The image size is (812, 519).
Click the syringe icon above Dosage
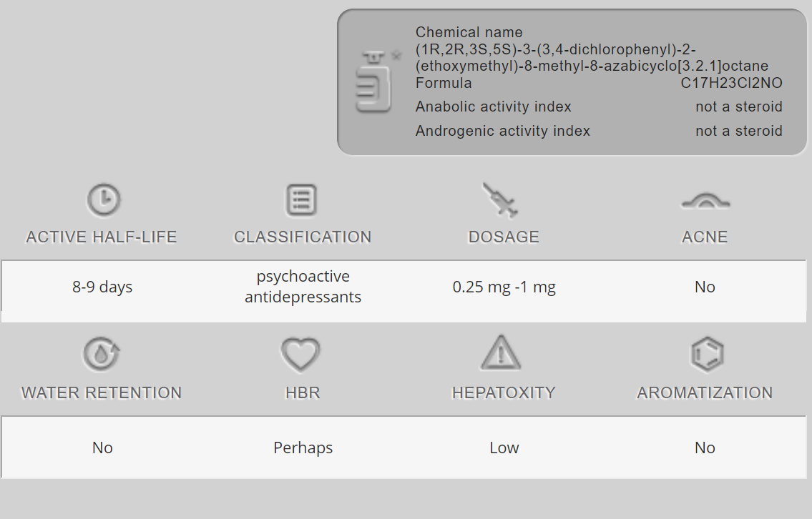[501, 199]
